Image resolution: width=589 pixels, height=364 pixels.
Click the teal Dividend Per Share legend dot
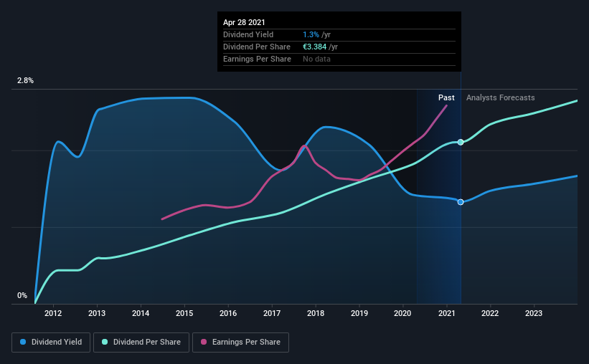[x=105, y=342]
